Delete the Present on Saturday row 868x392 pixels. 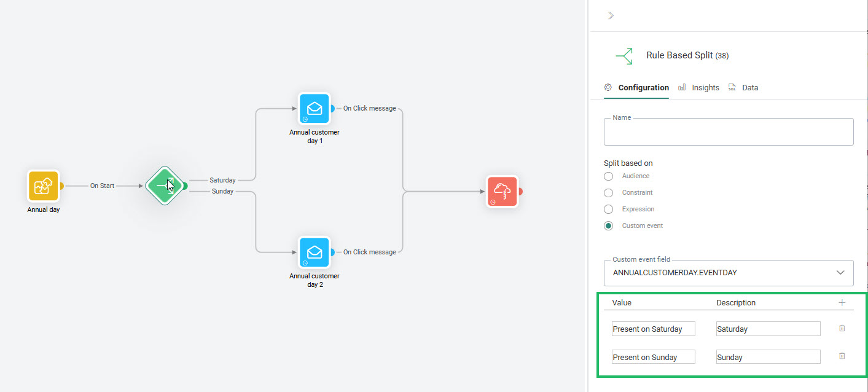tap(842, 329)
